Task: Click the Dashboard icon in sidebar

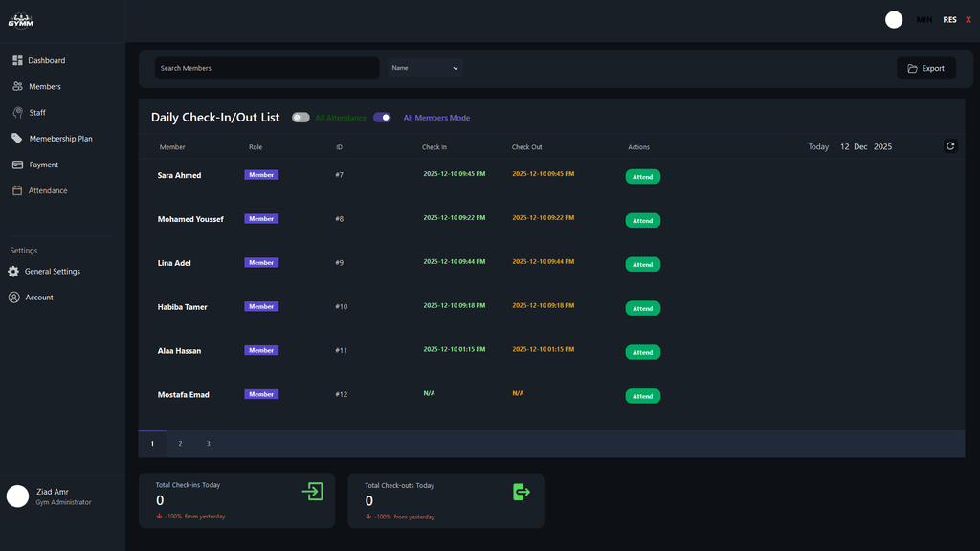Action: point(17,60)
